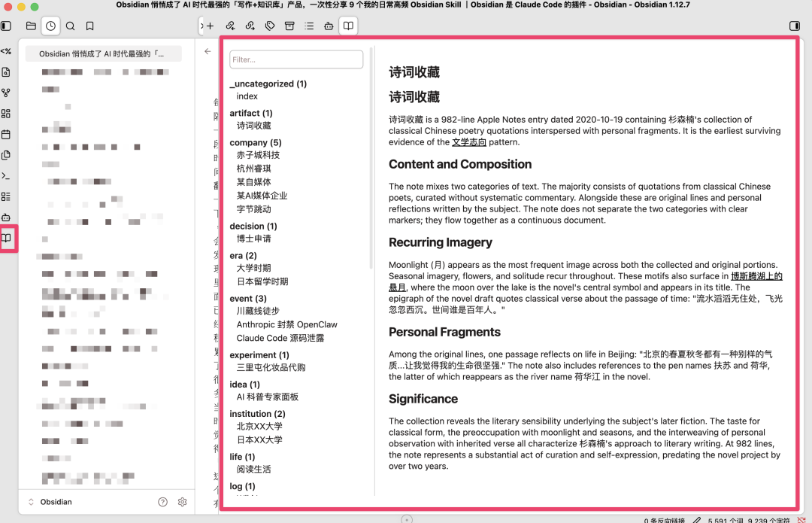Click the second link-with-plus header icon
Viewport: 812px width, 523px height.
coord(250,26)
